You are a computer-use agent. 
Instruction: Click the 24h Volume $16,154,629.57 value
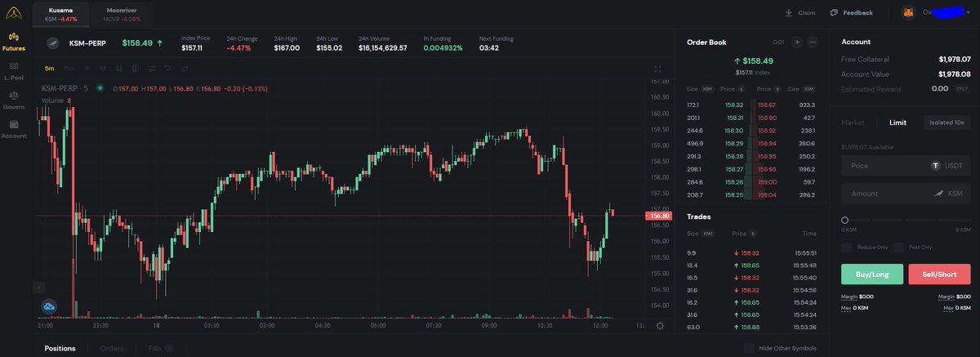[383, 48]
